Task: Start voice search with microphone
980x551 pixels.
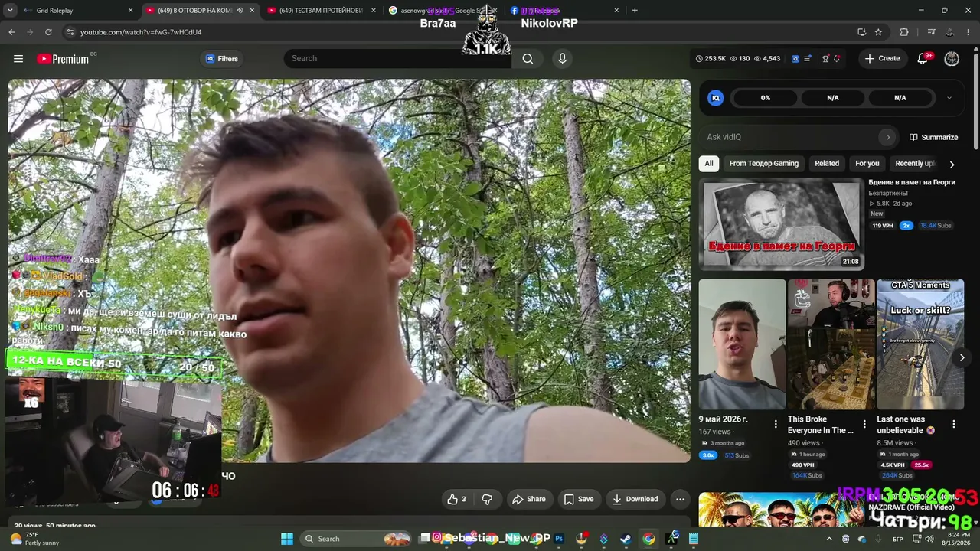Action: click(563, 58)
